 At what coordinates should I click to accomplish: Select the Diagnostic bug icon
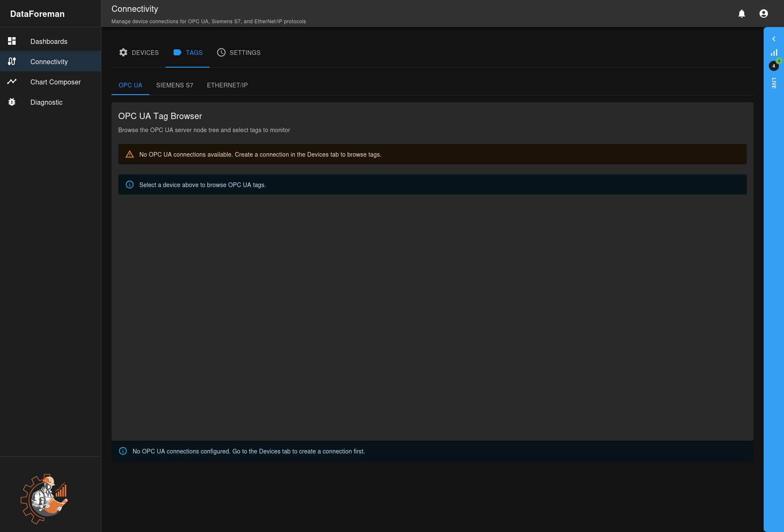pyautogui.click(x=12, y=102)
